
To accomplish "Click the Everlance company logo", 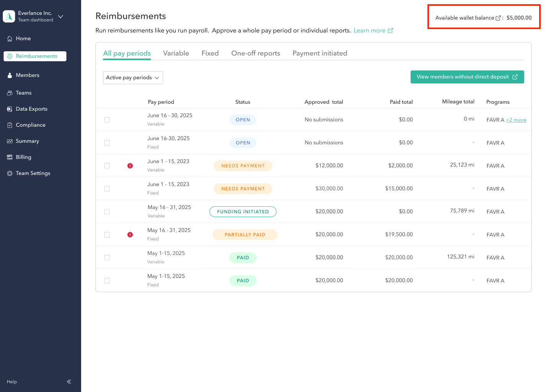I will tap(9, 16).
